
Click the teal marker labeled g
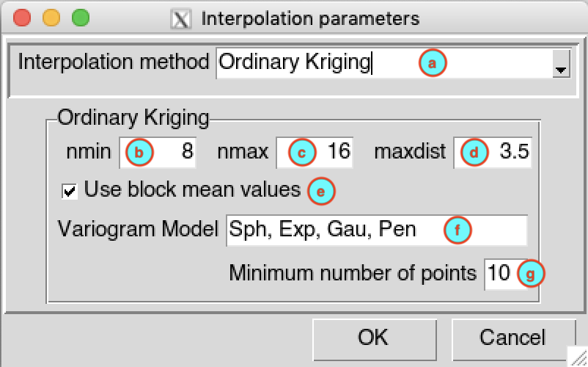coord(531,274)
